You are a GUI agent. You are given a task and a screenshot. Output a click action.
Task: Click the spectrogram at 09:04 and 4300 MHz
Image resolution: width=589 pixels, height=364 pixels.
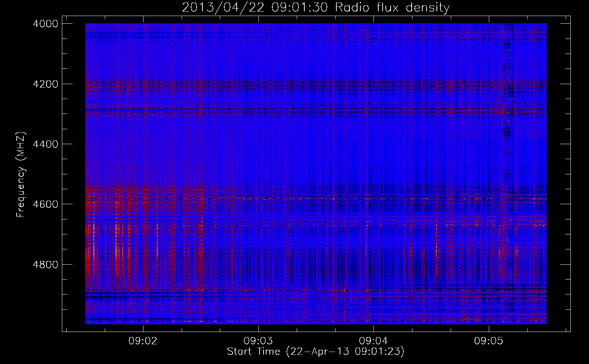tap(373, 114)
